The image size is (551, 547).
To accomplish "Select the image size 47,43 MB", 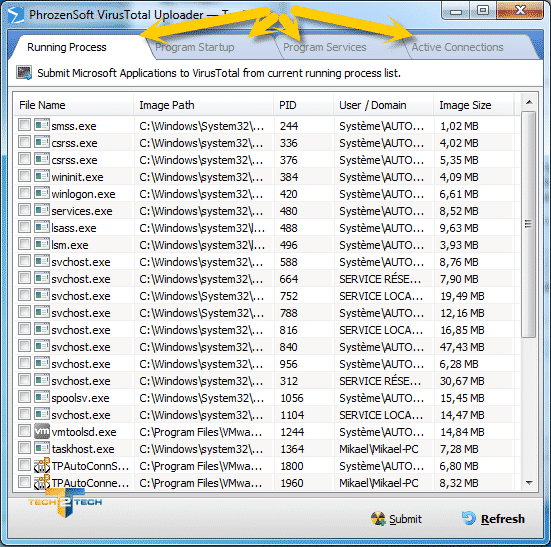I will (x=462, y=347).
